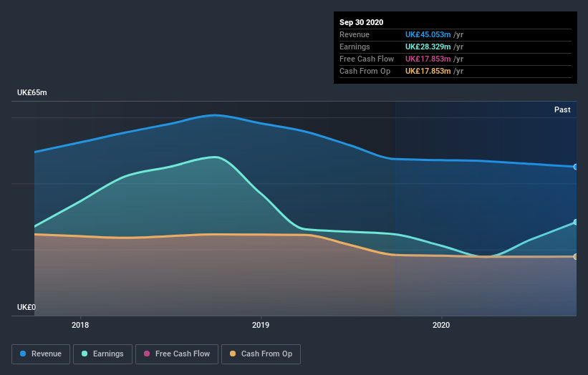Click the Sep 30 2020 tooltip date
Viewport: 588px width, 375px height.
click(x=361, y=22)
